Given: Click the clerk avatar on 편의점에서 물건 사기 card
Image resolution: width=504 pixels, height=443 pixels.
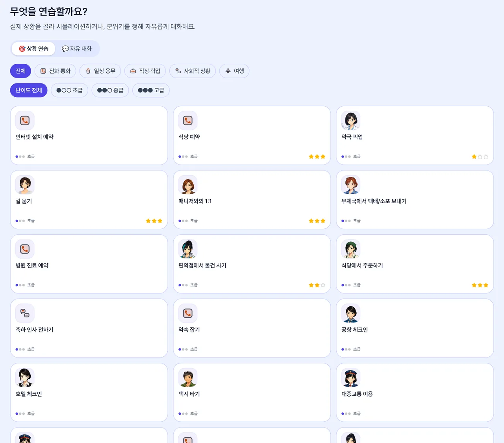Looking at the screenshot, I should pyautogui.click(x=188, y=249).
